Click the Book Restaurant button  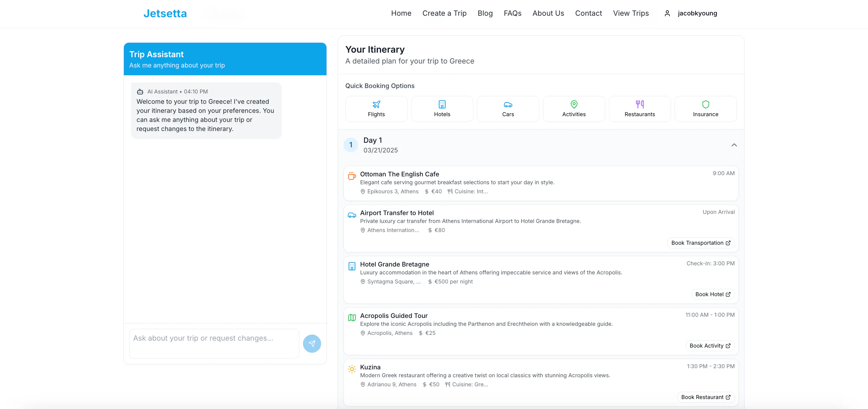pyautogui.click(x=705, y=397)
